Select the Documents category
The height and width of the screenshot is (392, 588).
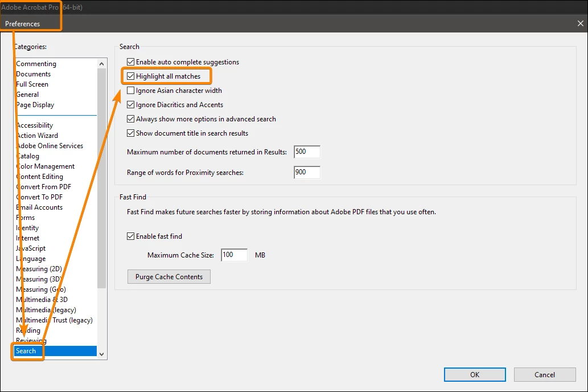pos(33,74)
